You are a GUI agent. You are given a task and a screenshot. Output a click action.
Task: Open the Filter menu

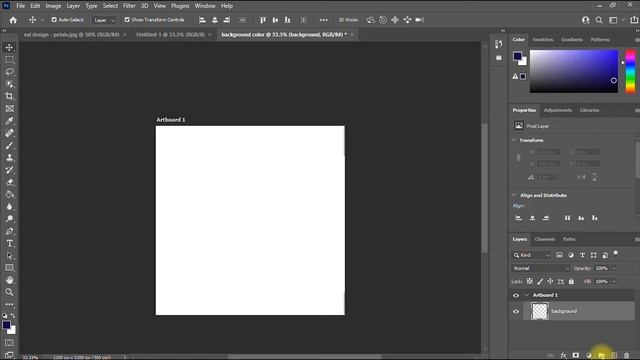coord(129,6)
